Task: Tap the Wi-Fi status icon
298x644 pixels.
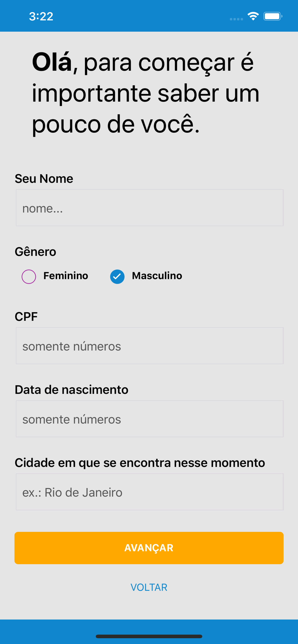Action: [x=253, y=16]
